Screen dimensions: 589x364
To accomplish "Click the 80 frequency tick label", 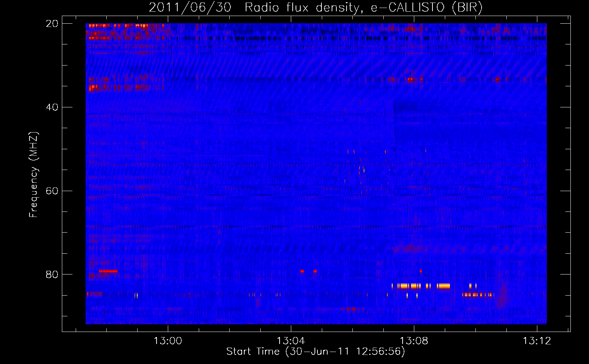I will [x=52, y=274].
